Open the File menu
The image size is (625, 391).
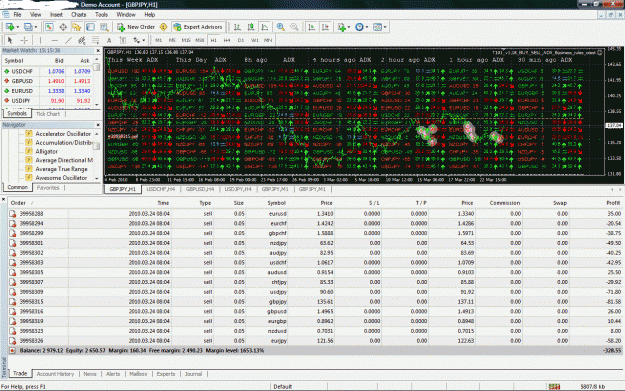point(18,15)
